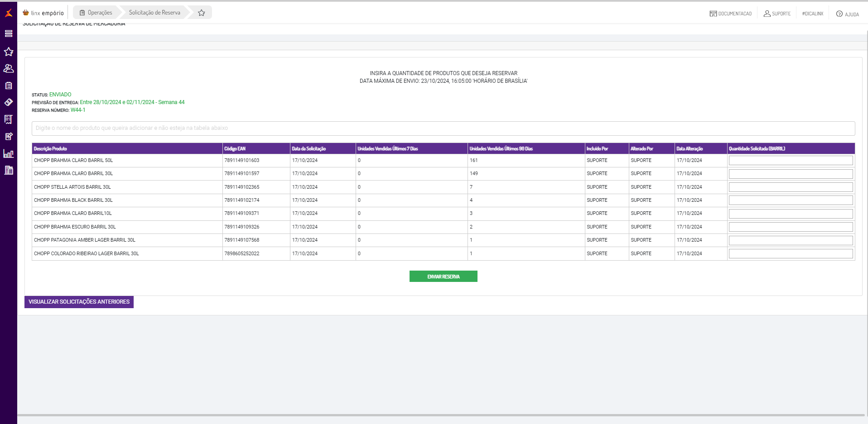
Task: Focus quantity field for CHOPP BRAHMA ESCURO BARRIL 30L
Action: (791, 227)
